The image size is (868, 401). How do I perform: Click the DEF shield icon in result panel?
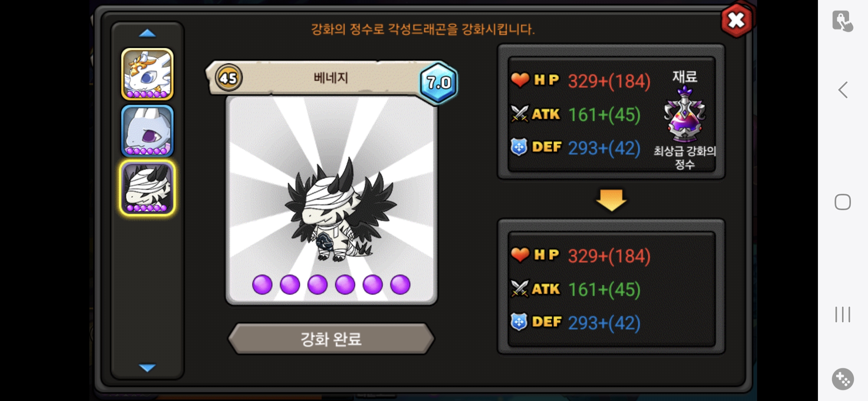point(519,322)
